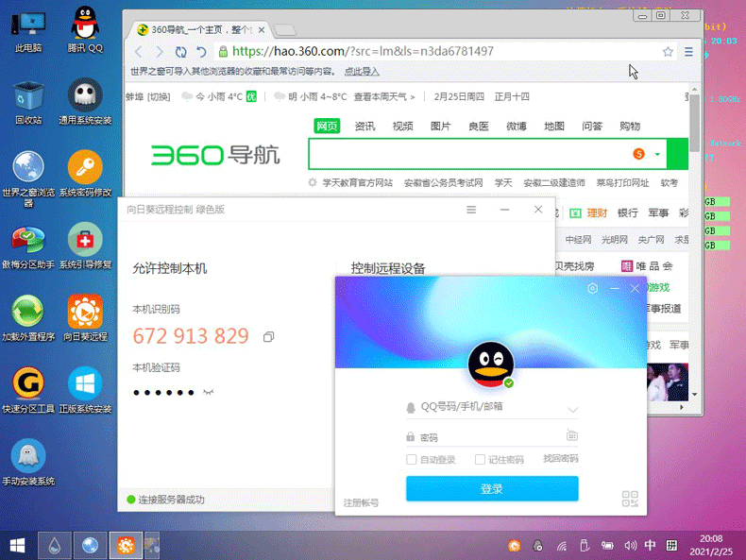Screen dimensions: 746x560
Task: Tick the 记住密码 checkbox
Action: coord(481,460)
